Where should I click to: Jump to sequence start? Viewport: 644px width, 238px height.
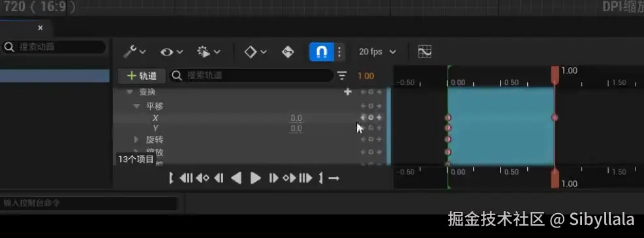coord(186,178)
